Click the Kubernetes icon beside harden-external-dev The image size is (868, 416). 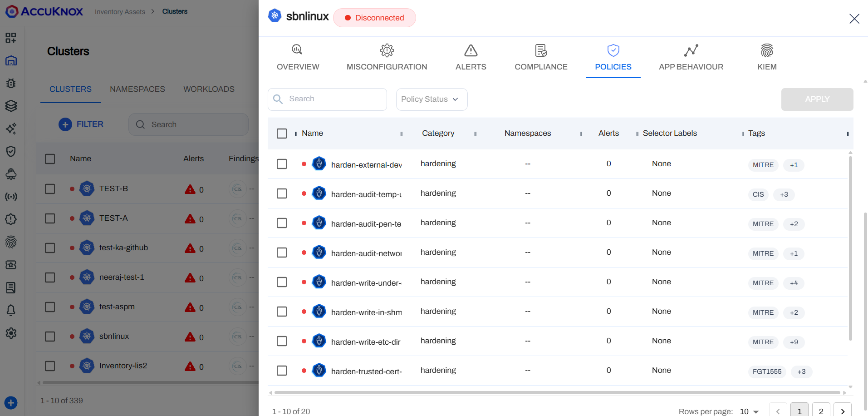(x=319, y=163)
